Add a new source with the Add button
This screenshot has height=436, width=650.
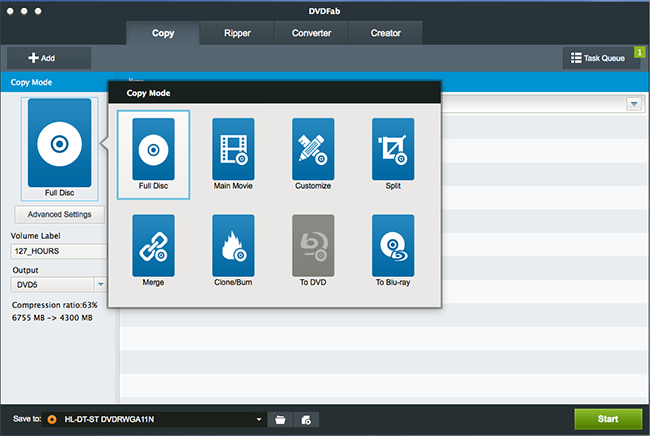[49, 58]
